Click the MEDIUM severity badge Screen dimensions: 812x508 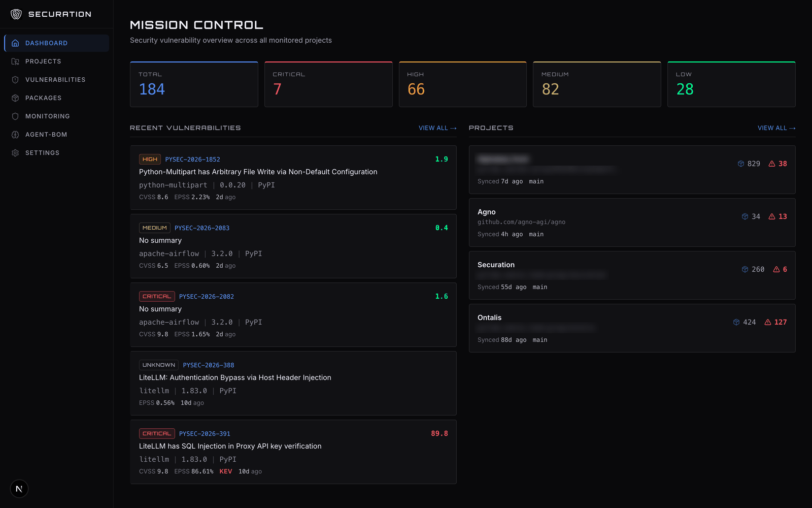point(155,228)
